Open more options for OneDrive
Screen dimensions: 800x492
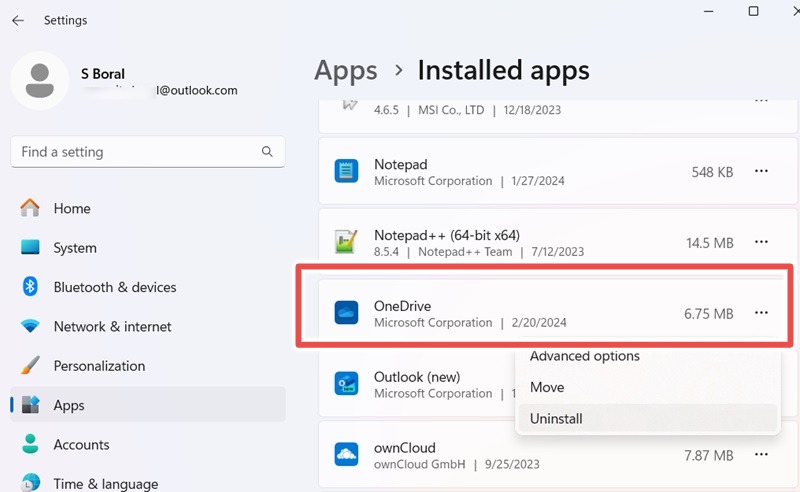[761, 312]
